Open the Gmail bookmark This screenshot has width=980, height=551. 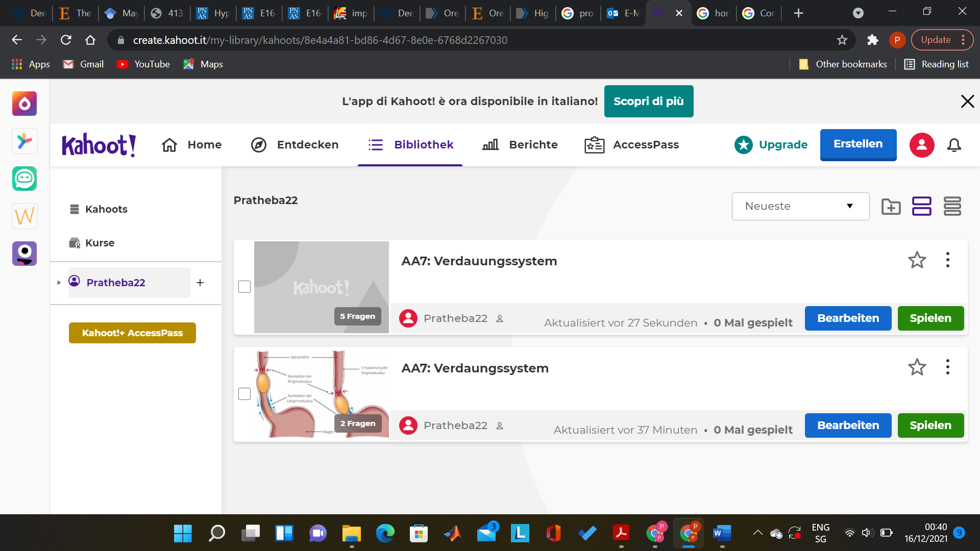point(83,64)
